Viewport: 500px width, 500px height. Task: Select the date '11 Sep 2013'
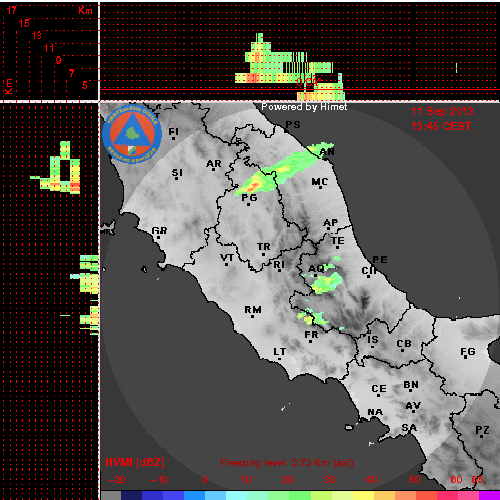442,111
